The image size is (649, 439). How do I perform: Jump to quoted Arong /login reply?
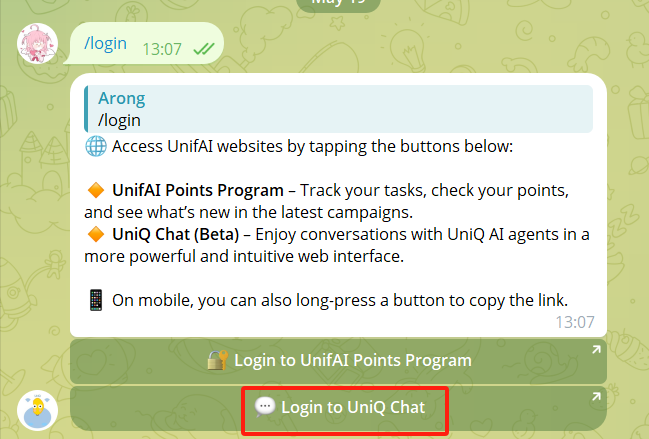(x=338, y=109)
